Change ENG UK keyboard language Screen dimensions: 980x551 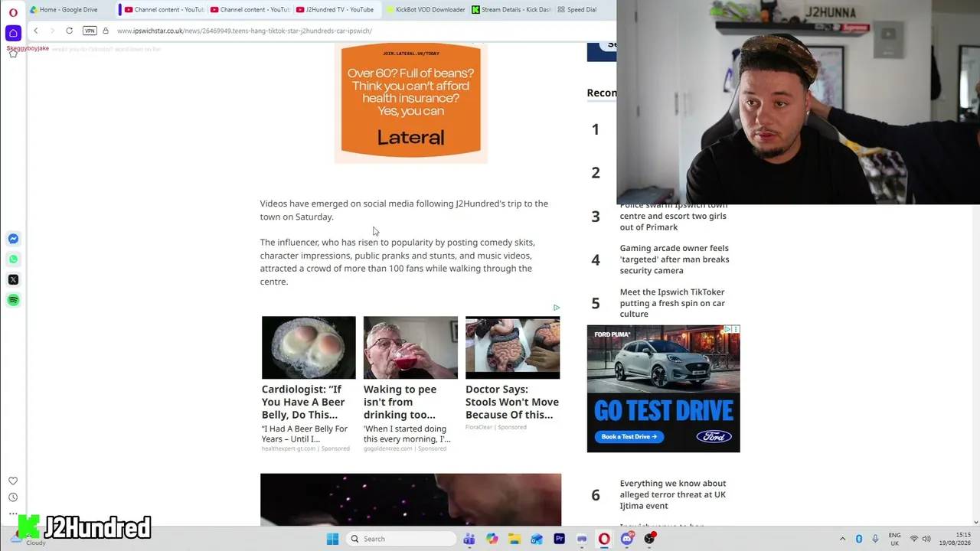point(894,539)
